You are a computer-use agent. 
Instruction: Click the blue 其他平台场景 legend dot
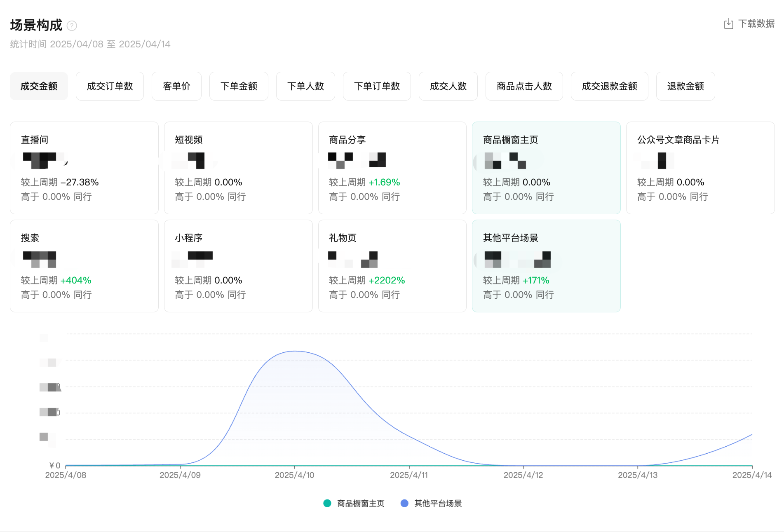coord(404,503)
